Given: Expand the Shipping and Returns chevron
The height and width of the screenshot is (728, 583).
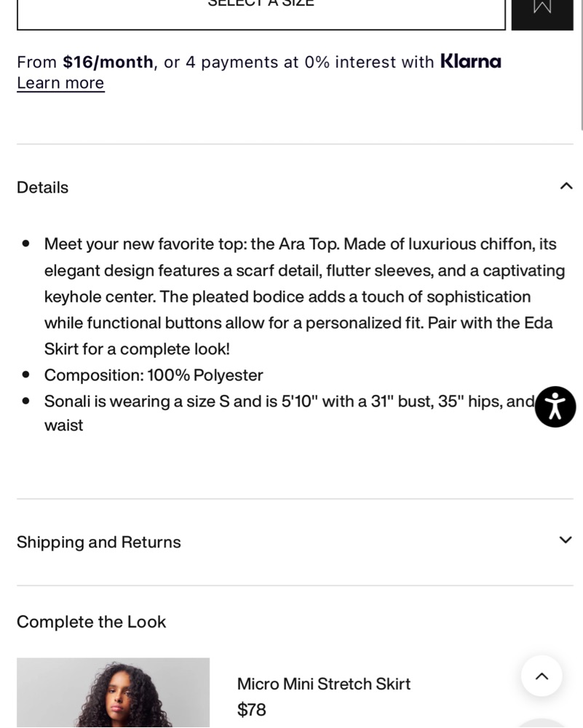Looking at the screenshot, I should (x=566, y=540).
